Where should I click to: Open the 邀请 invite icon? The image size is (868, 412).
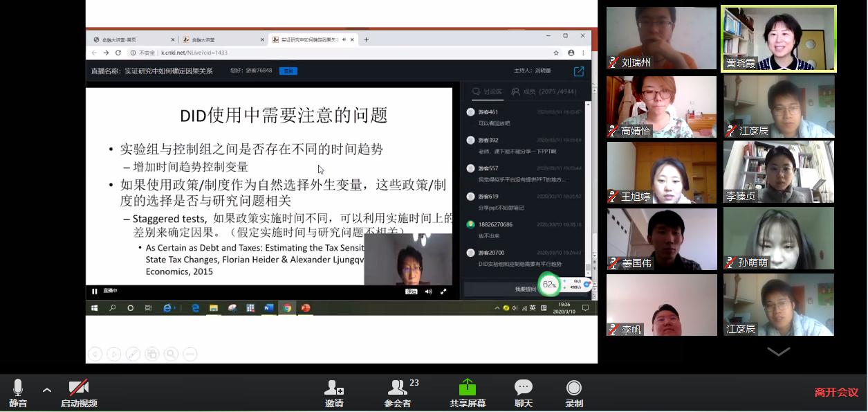tap(334, 392)
